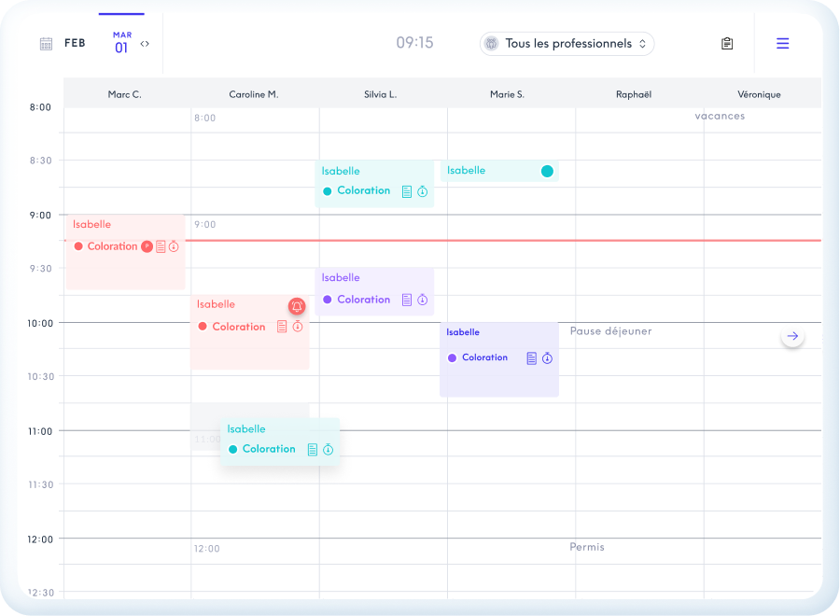
Task: Open the calendar date picker icon
Action: coord(46,44)
